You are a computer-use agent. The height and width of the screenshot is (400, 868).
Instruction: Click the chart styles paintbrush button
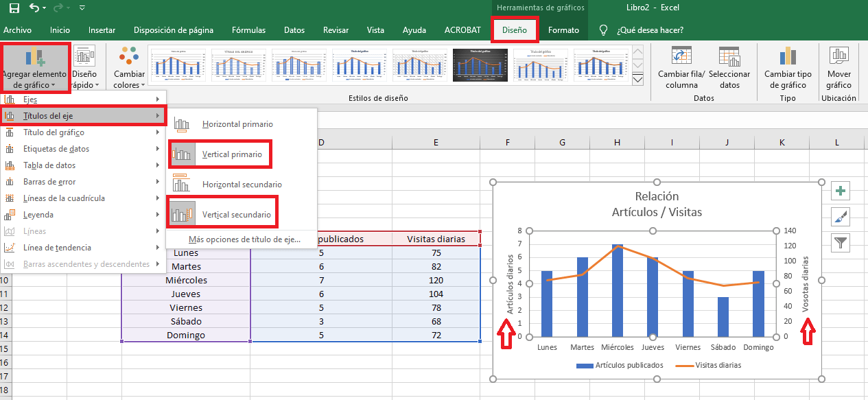click(841, 217)
